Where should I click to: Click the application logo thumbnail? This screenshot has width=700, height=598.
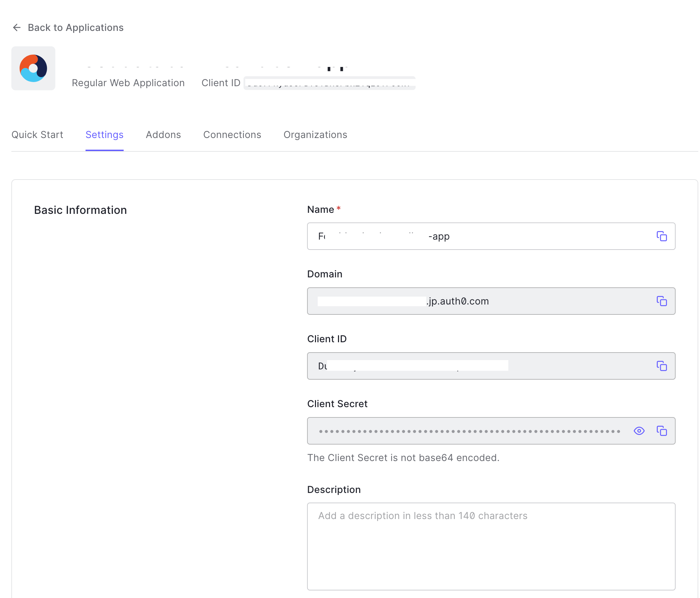click(33, 68)
